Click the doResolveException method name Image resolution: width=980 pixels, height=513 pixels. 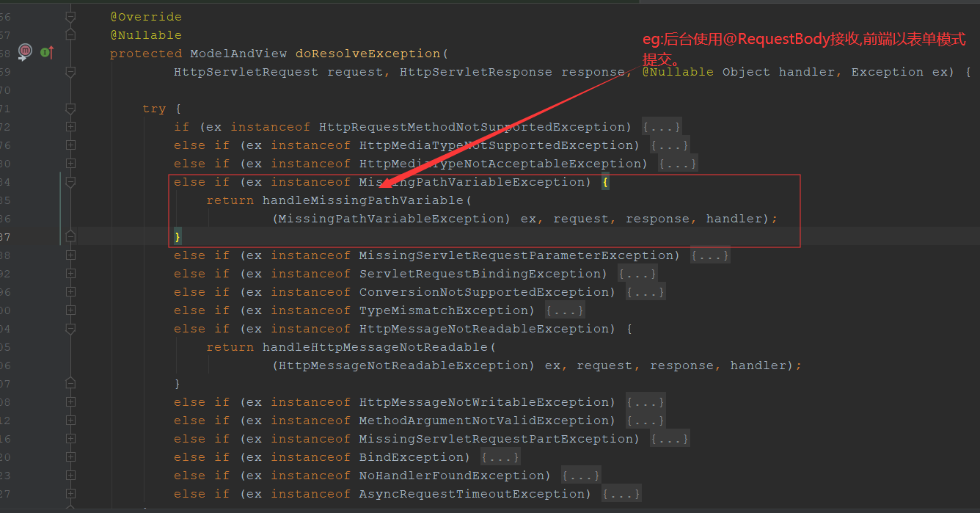(x=368, y=53)
